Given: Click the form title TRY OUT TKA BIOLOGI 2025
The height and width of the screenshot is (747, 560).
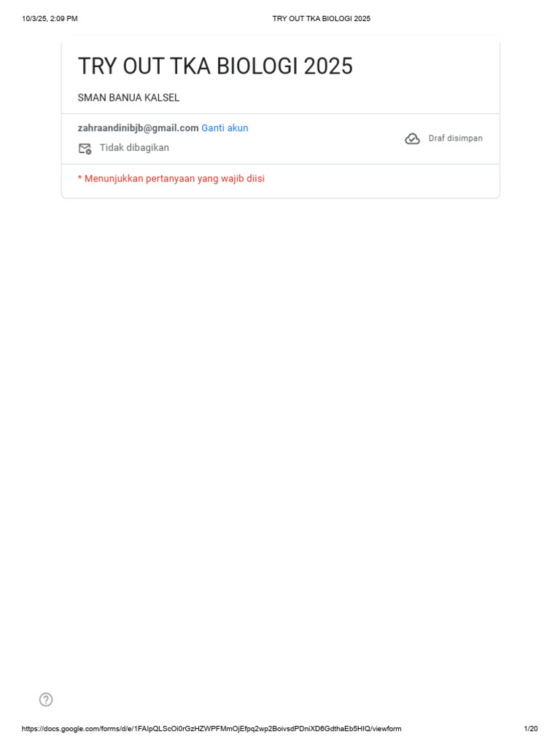Looking at the screenshot, I should click(215, 66).
